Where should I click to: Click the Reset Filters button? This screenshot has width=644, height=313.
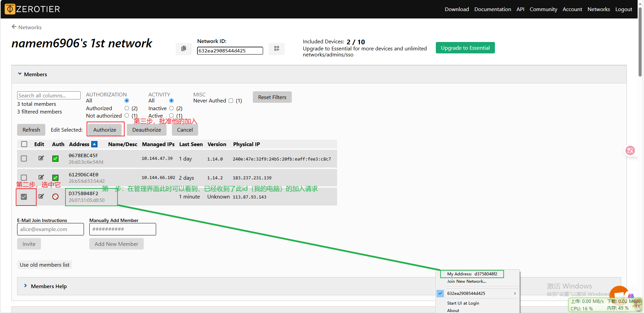click(272, 97)
